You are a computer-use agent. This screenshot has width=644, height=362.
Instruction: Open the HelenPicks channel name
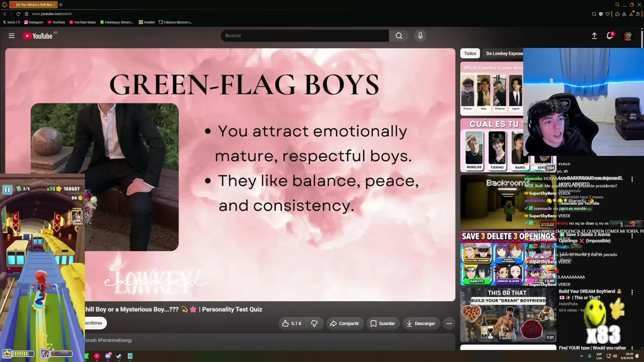(x=568, y=304)
